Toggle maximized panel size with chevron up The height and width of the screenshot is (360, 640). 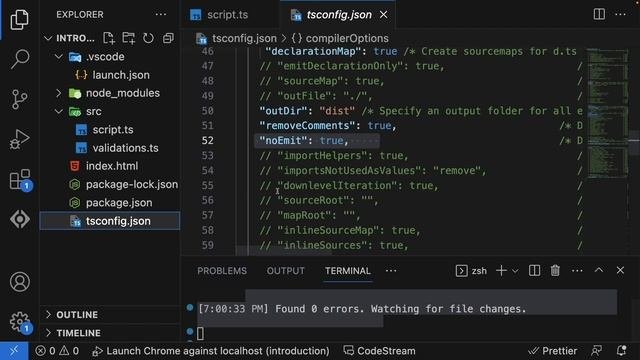(x=599, y=270)
